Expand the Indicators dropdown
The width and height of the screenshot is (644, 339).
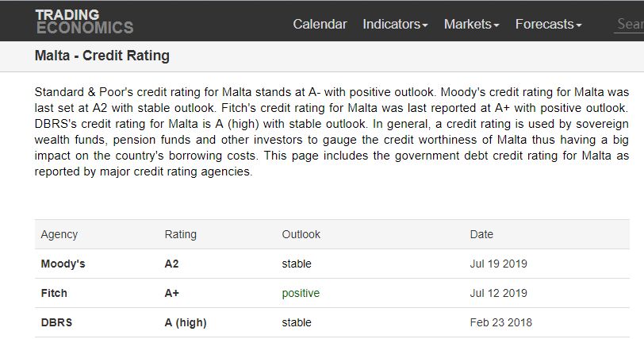[x=395, y=24]
